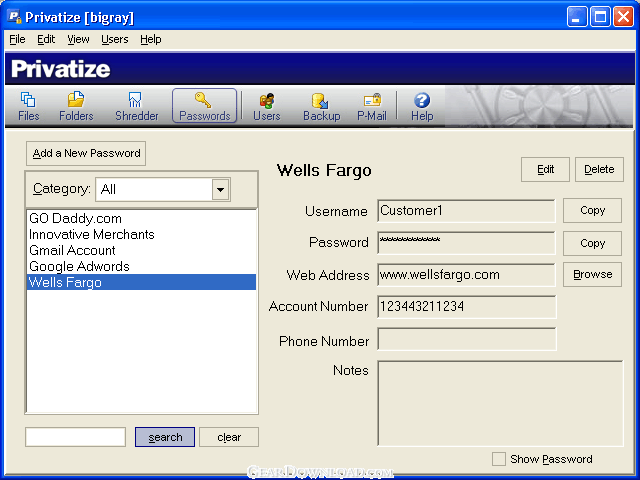The image size is (640, 480).
Task: Select Google Adwords entry
Action: coord(141,266)
